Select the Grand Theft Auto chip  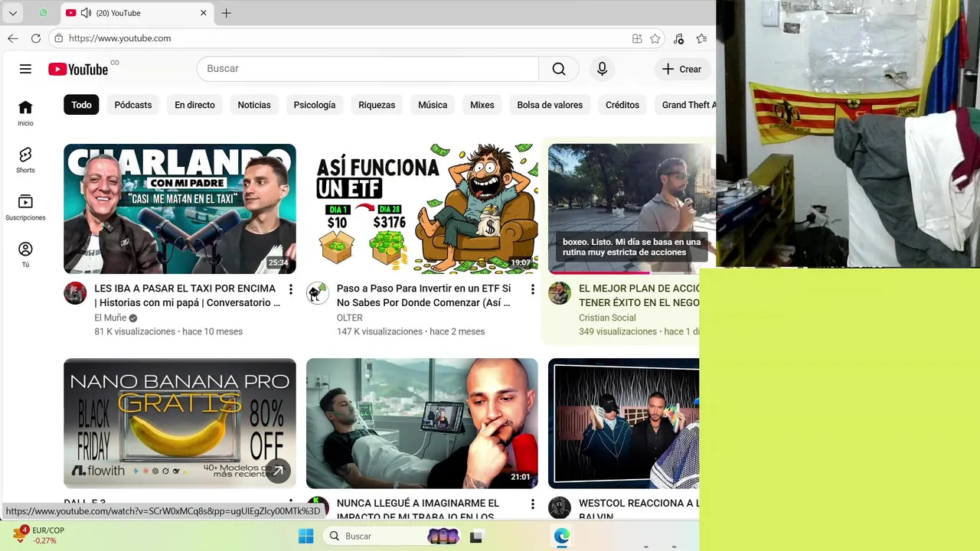tap(686, 105)
